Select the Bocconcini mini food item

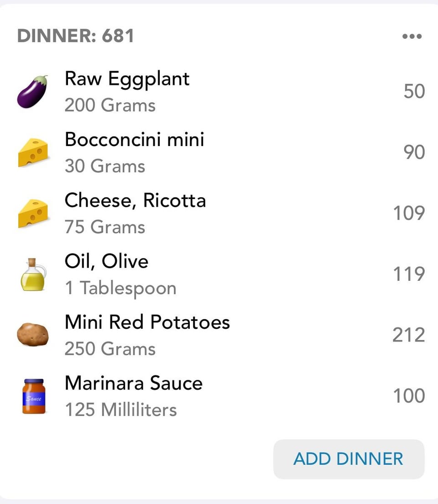point(219,152)
